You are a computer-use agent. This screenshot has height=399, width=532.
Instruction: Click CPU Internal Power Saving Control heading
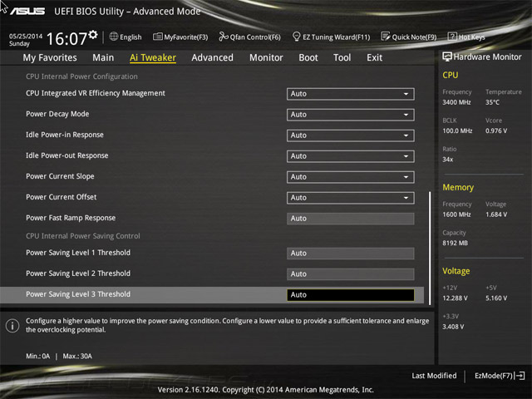(x=83, y=236)
